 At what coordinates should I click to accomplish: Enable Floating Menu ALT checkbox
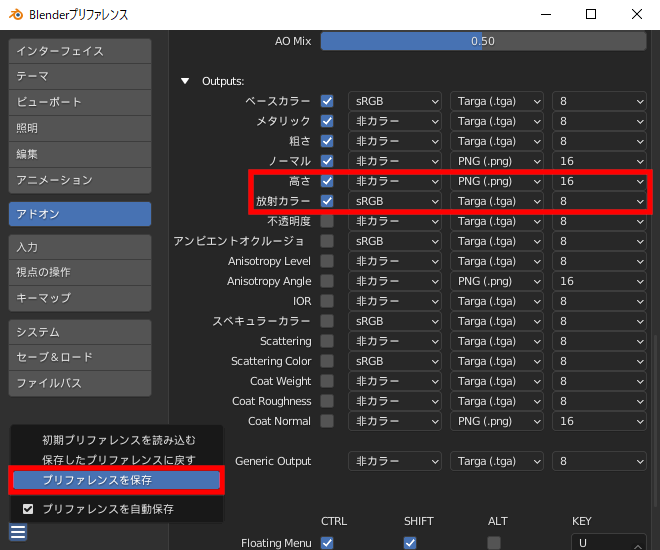(x=494, y=543)
